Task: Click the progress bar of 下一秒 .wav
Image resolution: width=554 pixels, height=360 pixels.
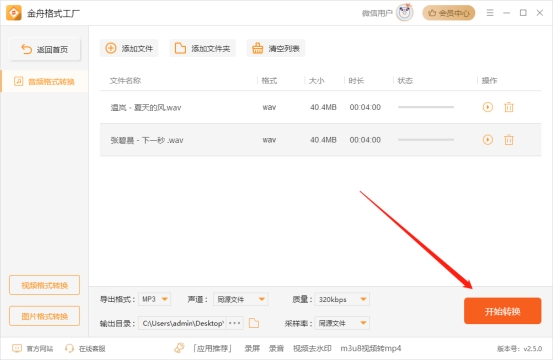Action: 426,140
